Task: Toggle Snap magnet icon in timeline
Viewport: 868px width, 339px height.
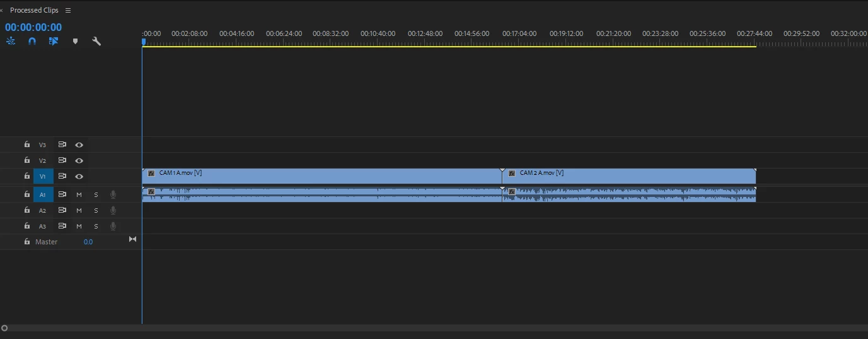Action: coord(32,41)
